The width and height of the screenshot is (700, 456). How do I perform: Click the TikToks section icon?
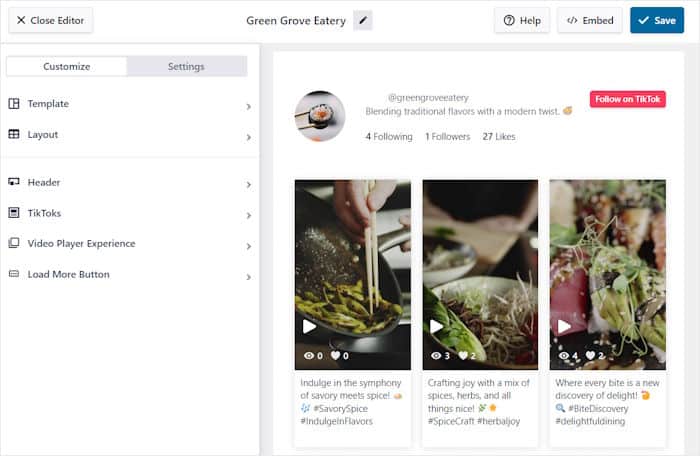14,213
